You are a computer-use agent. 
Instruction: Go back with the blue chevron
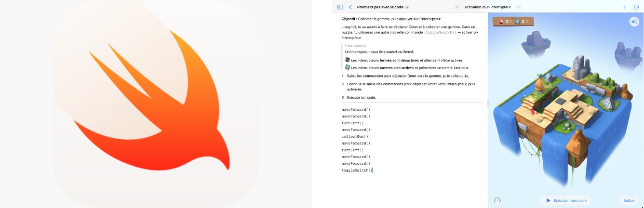click(351, 7)
